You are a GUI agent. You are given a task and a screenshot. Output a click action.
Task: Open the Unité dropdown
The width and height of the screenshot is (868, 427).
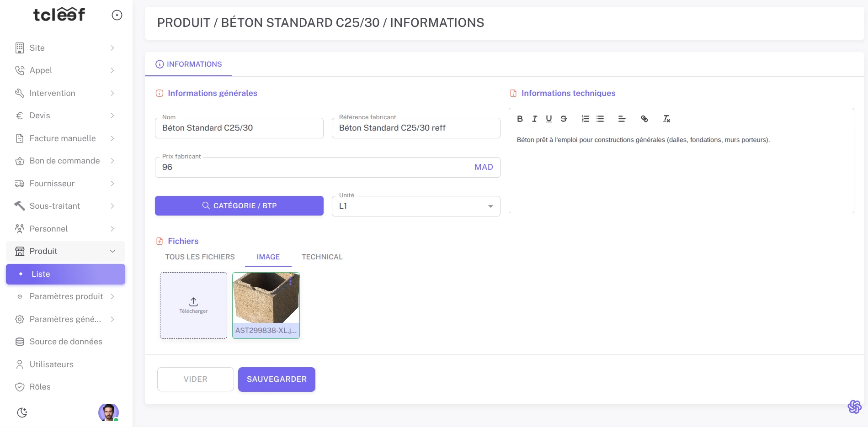[x=490, y=206]
